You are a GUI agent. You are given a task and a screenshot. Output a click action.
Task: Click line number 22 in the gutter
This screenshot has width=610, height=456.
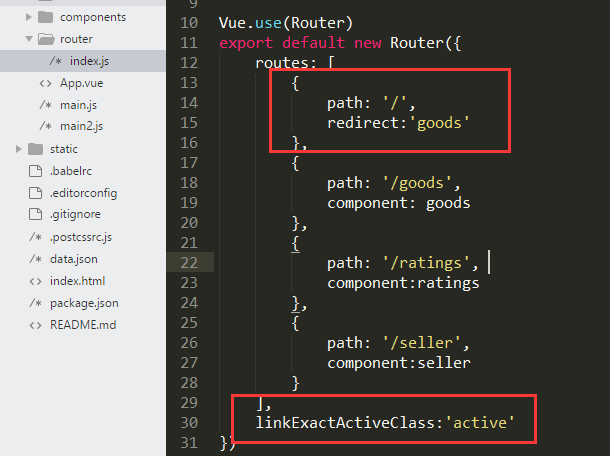point(189,263)
